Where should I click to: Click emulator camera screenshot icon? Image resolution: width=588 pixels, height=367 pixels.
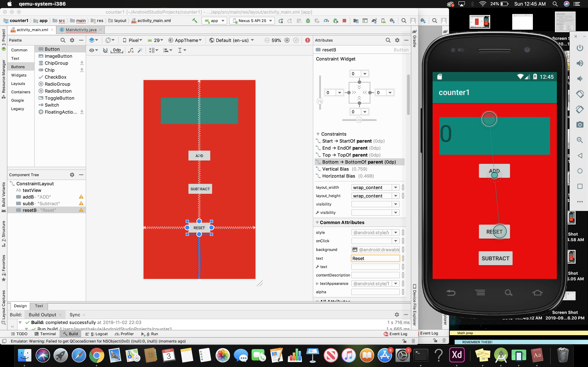[x=580, y=124]
